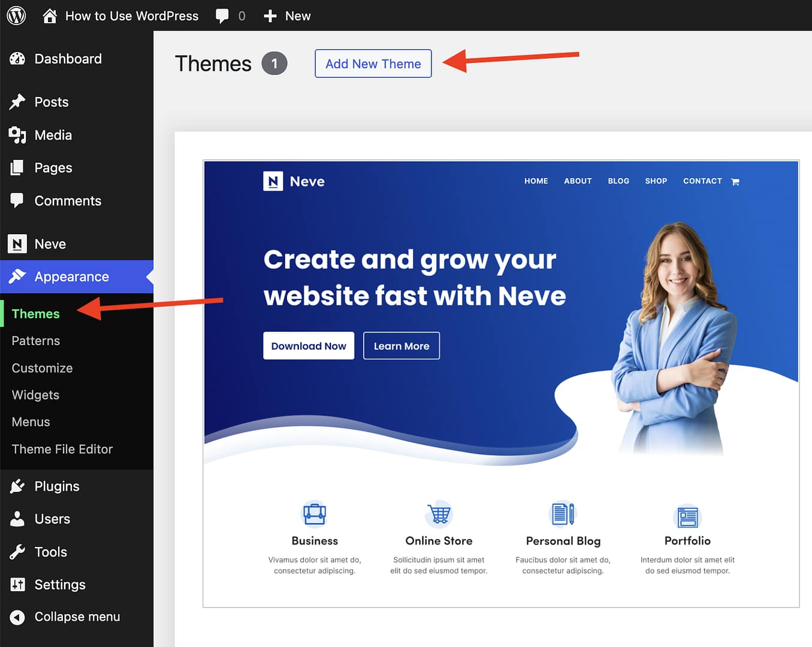The height and width of the screenshot is (647, 812).
Task: Collapse the admin sidebar menu
Action: (65, 616)
